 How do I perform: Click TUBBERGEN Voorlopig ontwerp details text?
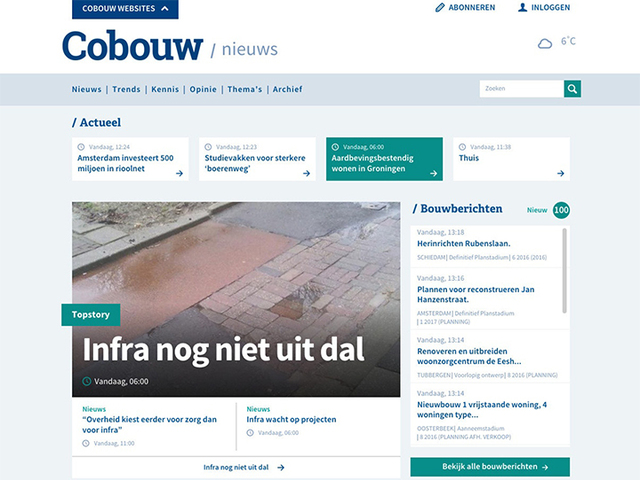[x=487, y=375]
